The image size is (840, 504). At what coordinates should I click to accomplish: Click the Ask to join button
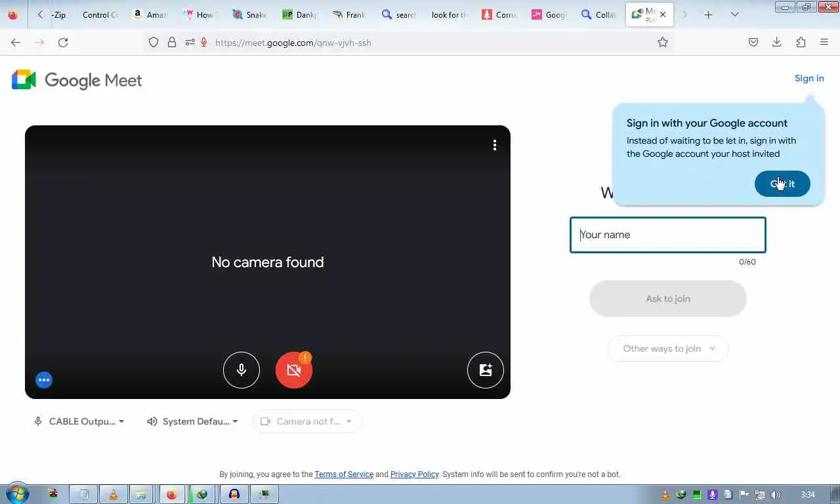pos(668,299)
